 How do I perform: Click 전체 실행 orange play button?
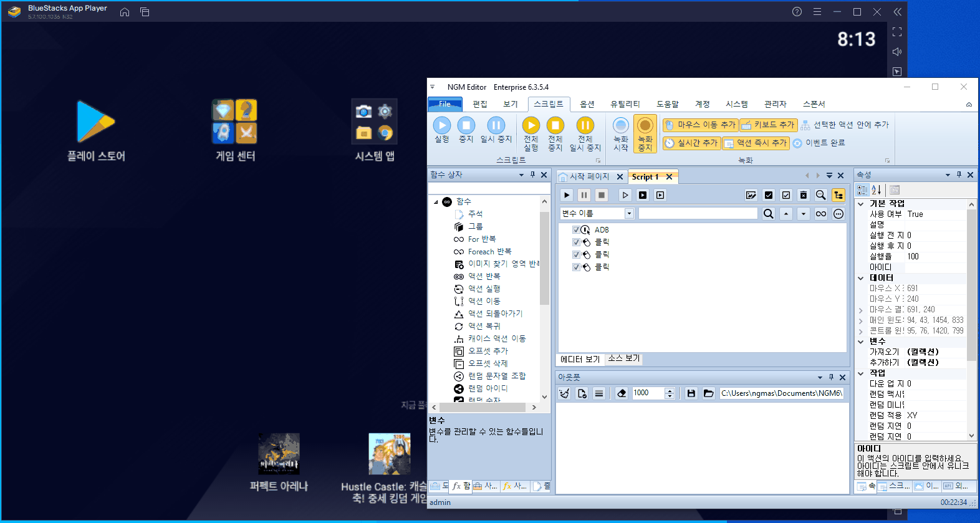coord(531,134)
